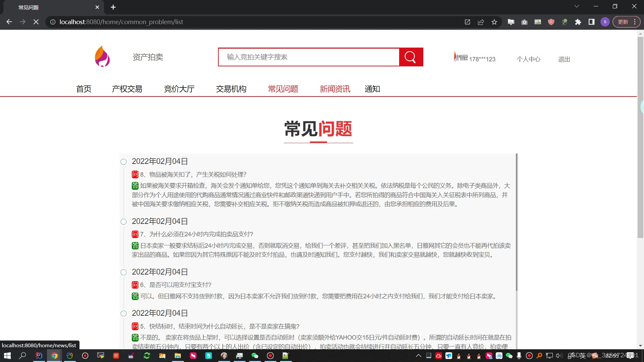Viewport: 644px width, 362px height.
Task: Click timeline circle beside question 8 date
Action: point(123,162)
